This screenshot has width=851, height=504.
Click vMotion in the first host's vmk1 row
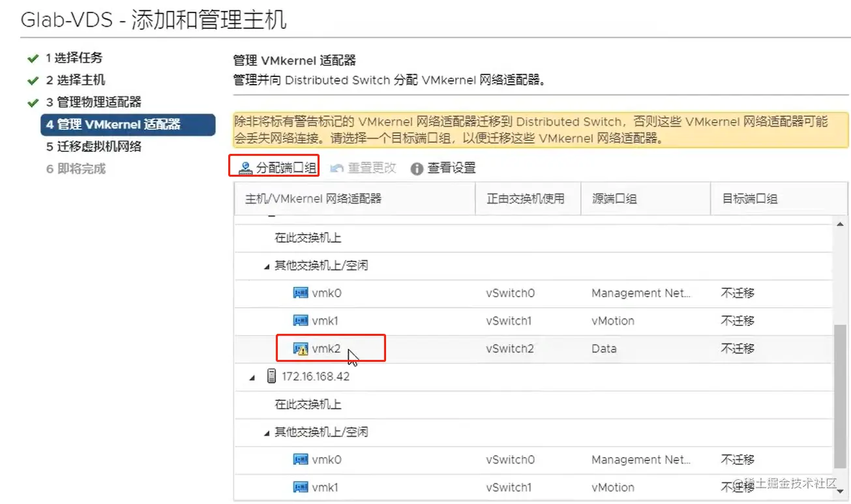613,321
